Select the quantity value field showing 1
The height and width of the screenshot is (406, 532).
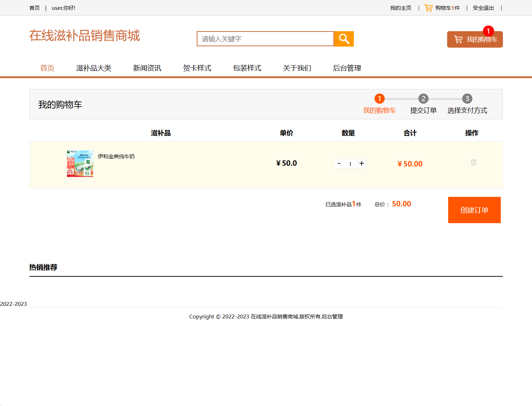click(350, 164)
